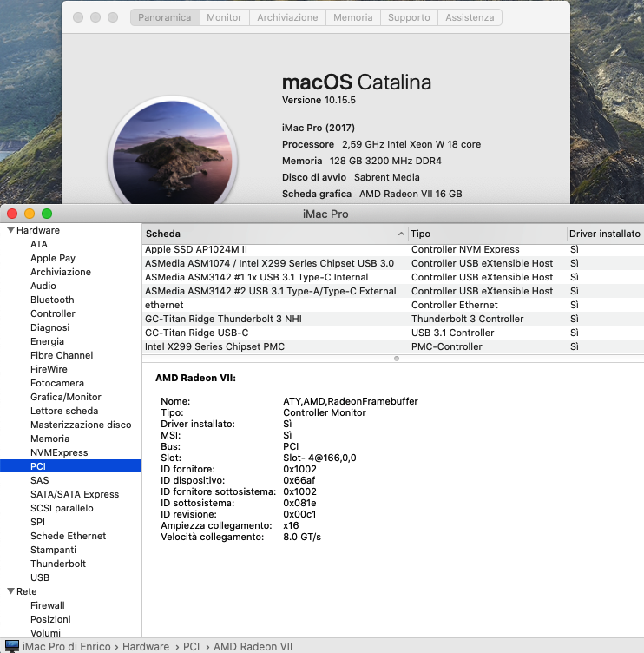
Task: Click Hardware in the path bar
Action: [x=146, y=646]
